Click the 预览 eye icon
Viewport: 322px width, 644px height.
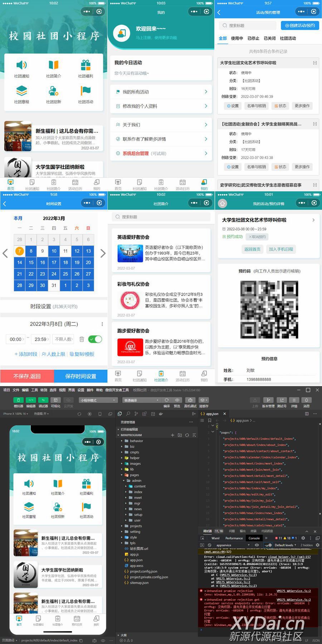click(x=177, y=400)
